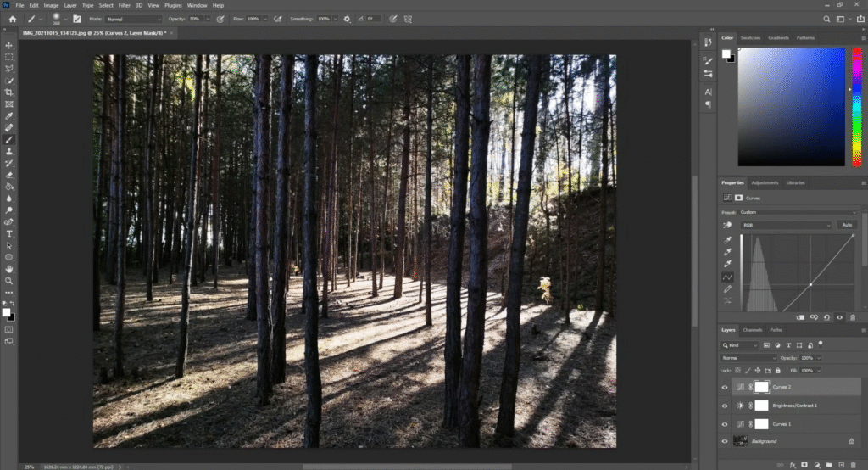Viewport: 868px width, 470px height.
Task: Select the Crop tool
Action: point(9,92)
